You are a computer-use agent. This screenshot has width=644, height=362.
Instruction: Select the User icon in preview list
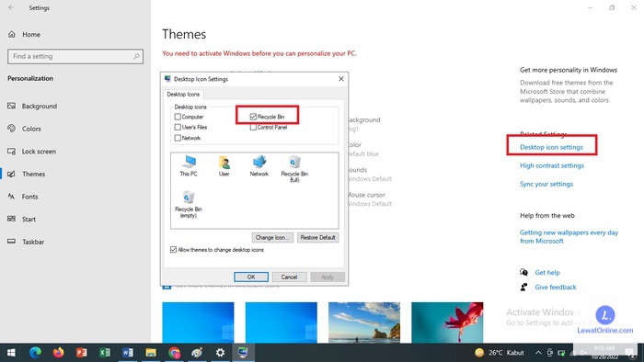pos(224,166)
